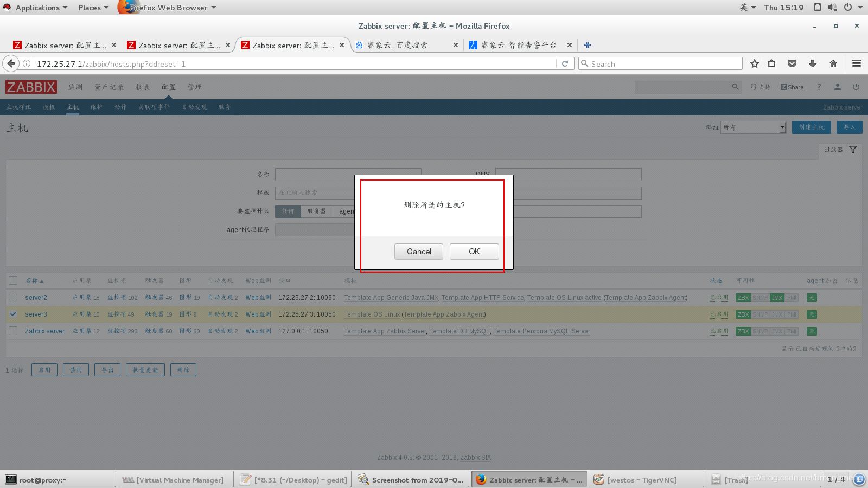Screen dimensions: 868x488
Task: Click 创建主机 button
Action: [812, 127]
